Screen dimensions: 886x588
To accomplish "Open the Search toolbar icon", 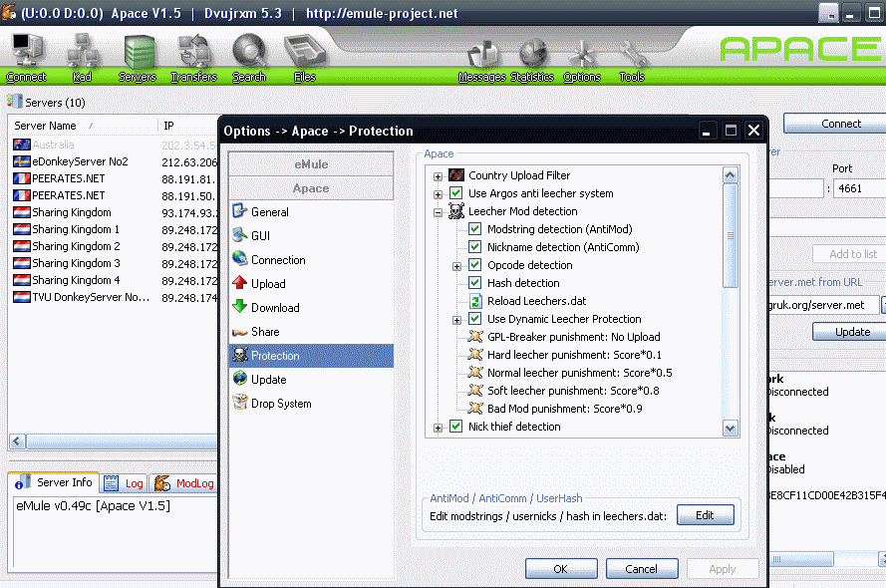I will click(248, 58).
